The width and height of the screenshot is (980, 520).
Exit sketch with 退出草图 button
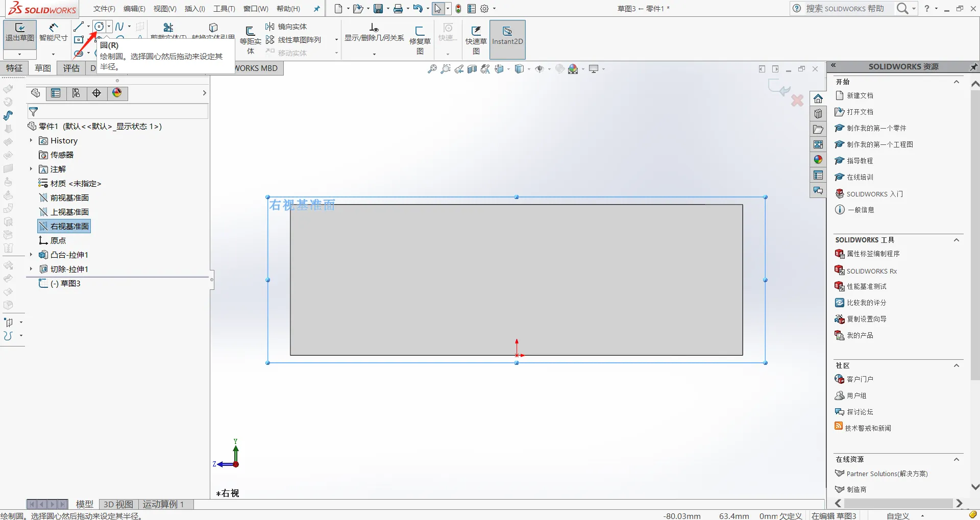20,33
